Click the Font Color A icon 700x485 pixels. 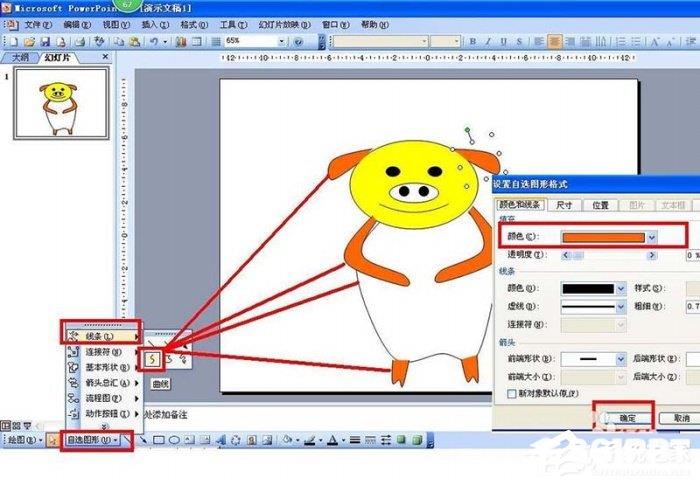click(x=333, y=440)
